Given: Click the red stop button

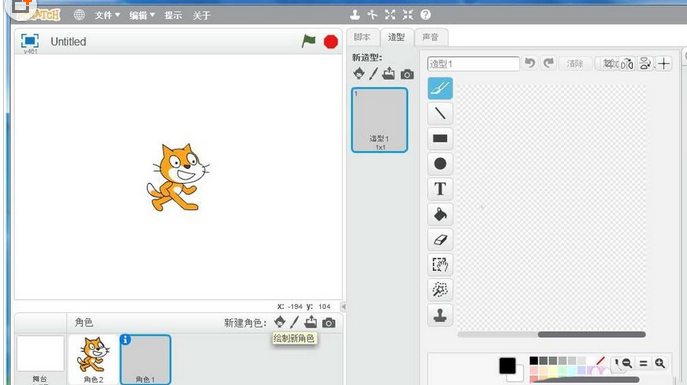Looking at the screenshot, I should pyautogui.click(x=331, y=42).
